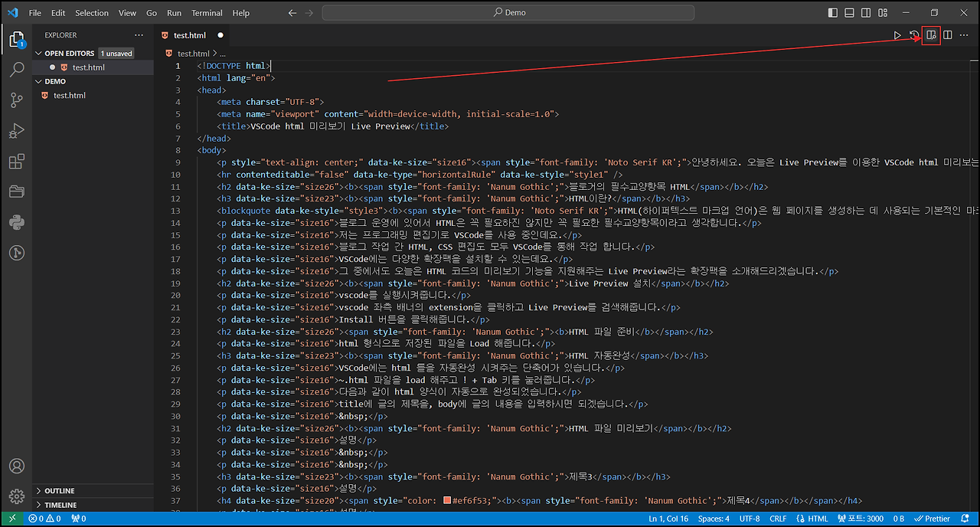Change the Spaces: 4 indentation setting

pyautogui.click(x=714, y=518)
